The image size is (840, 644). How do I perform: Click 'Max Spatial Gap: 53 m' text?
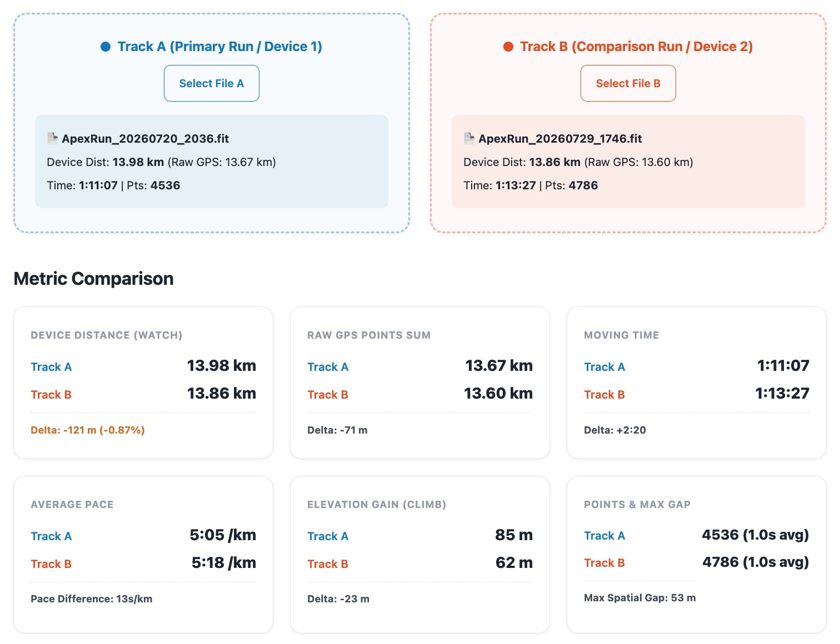639,598
